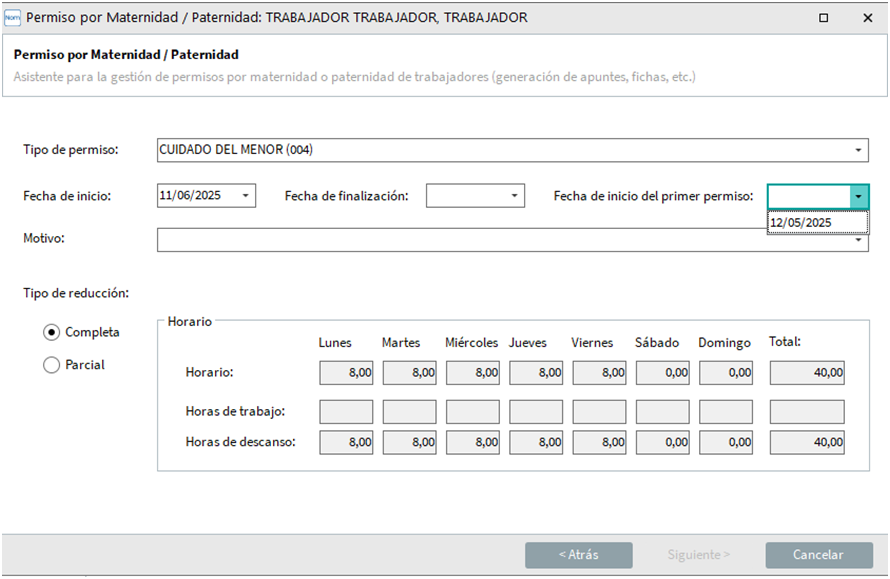The height and width of the screenshot is (579, 890).
Task: Click the Lunes Horario hours field
Action: tap(346, 373)
